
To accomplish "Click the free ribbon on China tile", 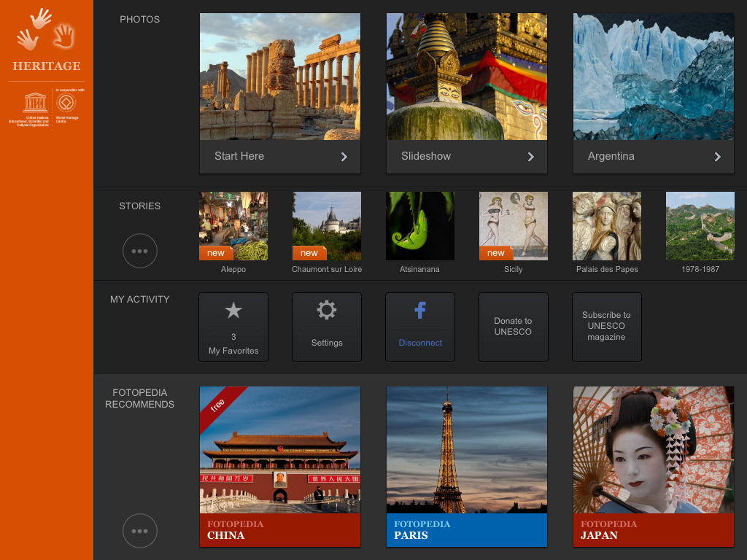I will [x=218, y=405].
